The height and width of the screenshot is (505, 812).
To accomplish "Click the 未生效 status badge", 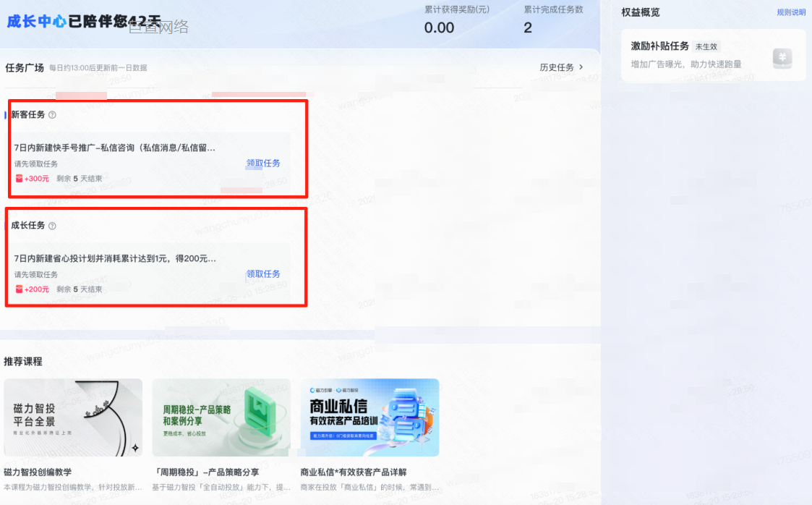I will (x=705, y=46).
